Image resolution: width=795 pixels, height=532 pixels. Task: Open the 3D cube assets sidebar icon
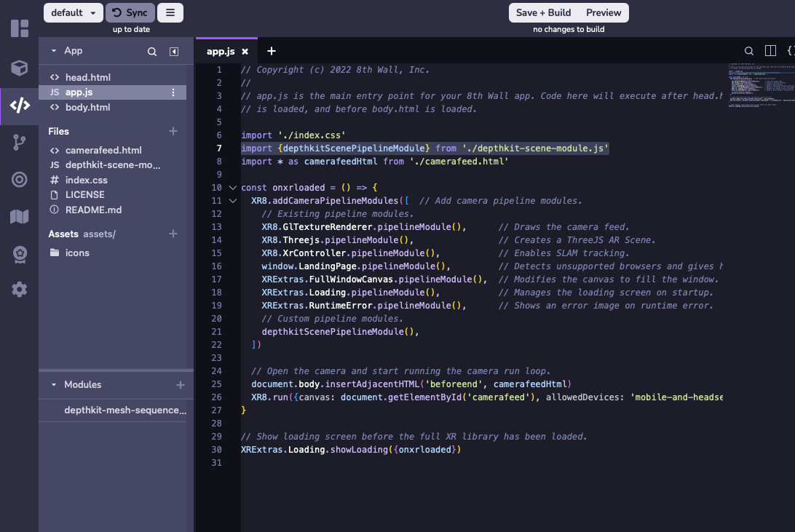(x=20, y=68)
